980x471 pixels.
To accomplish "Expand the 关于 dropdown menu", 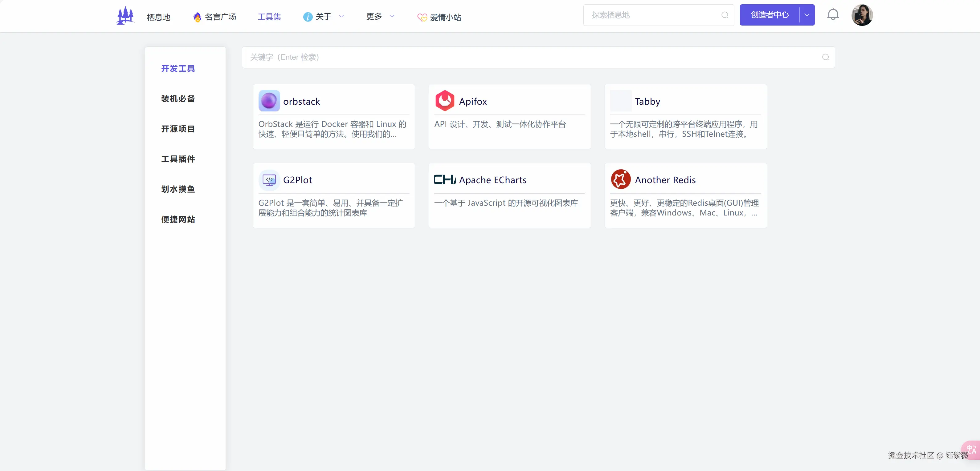I will tap(324, 16).
